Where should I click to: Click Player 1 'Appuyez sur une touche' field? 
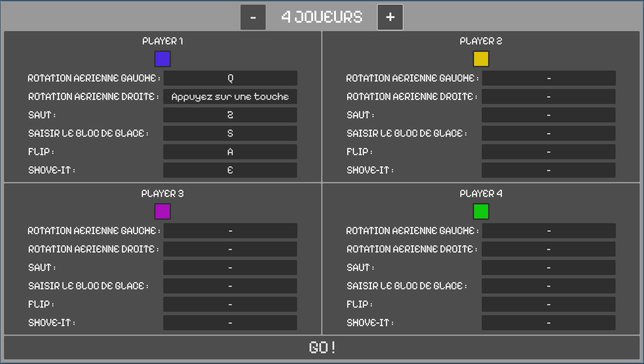[230, 96]
